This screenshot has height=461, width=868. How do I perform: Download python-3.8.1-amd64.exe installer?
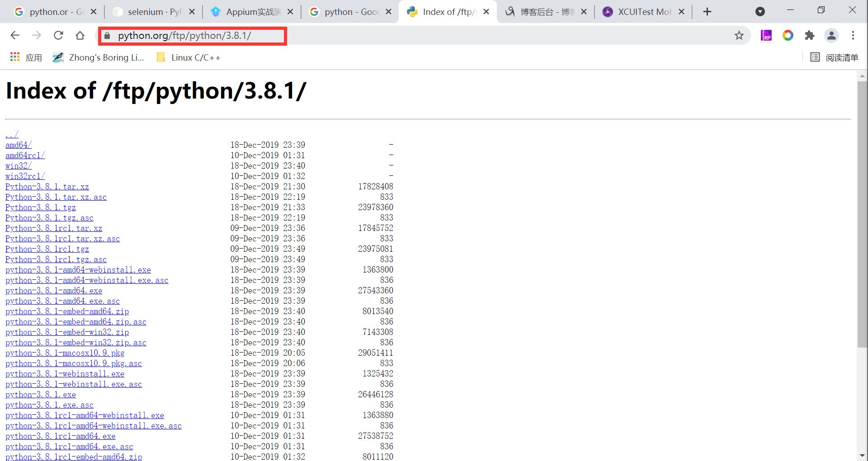point(54,290)
